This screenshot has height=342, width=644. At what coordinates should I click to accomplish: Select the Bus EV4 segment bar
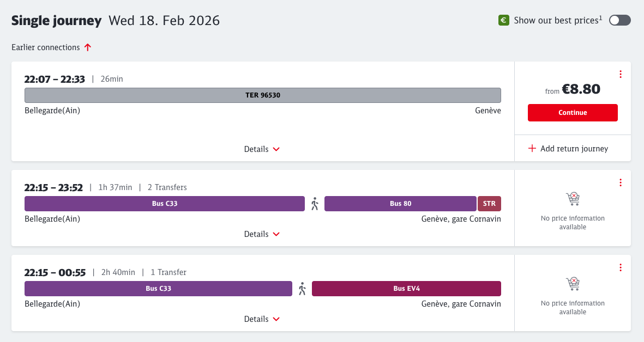pos(406,289)
